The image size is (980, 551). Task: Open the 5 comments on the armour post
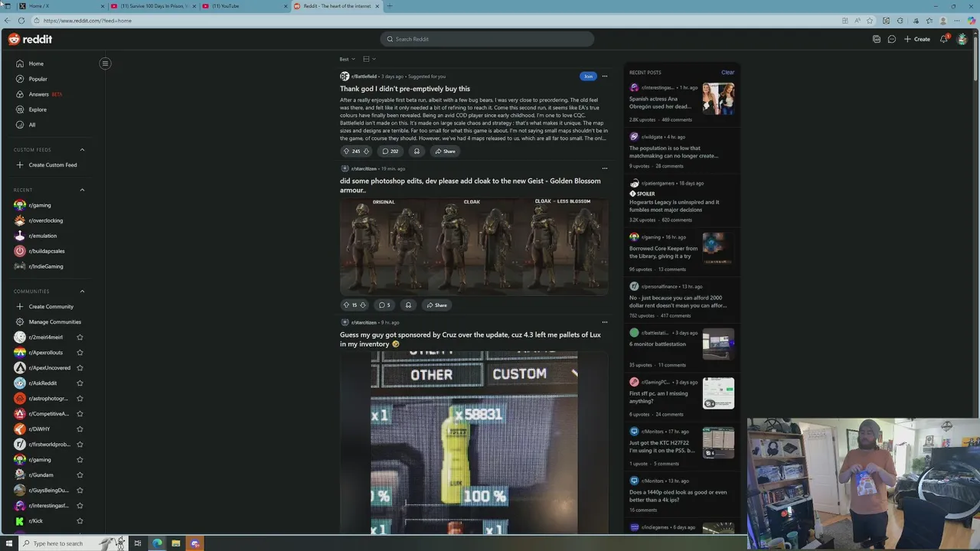click(384, 305)
